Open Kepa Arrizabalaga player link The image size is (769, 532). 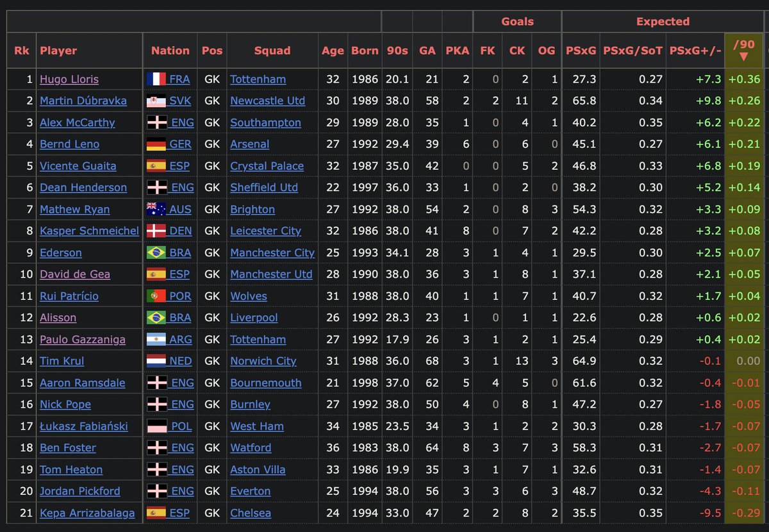pyautogui.click(x=87, y=513)
